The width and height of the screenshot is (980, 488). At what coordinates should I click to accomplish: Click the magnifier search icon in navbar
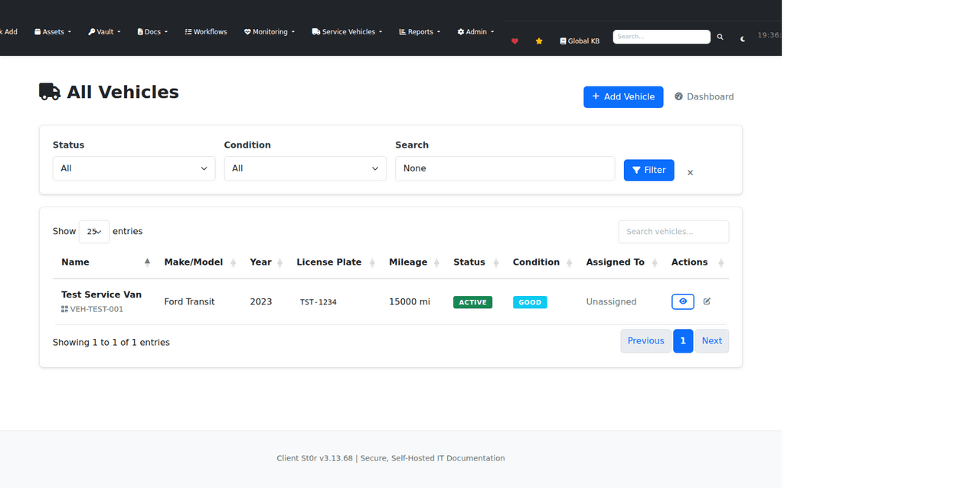click(x=720, y=37)
